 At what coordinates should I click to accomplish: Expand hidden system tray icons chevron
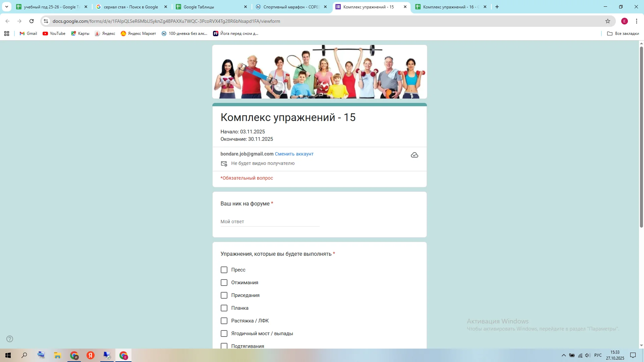[563, 355]
